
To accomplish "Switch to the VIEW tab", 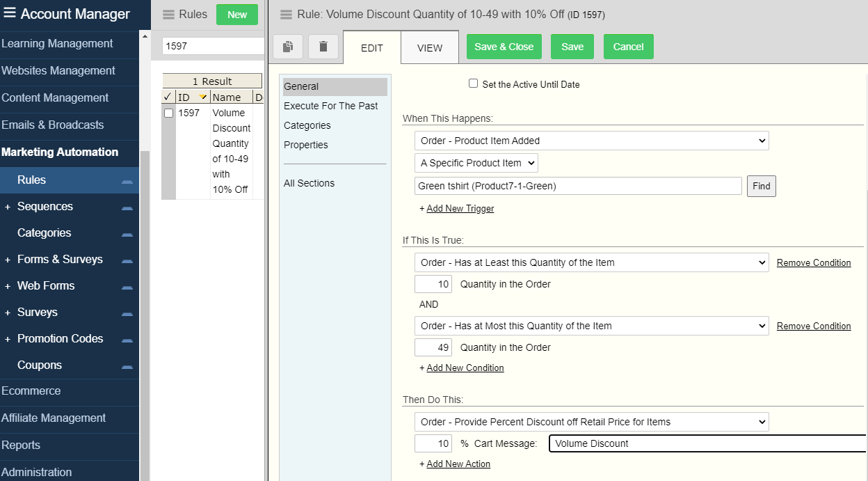I will [430, 47].
